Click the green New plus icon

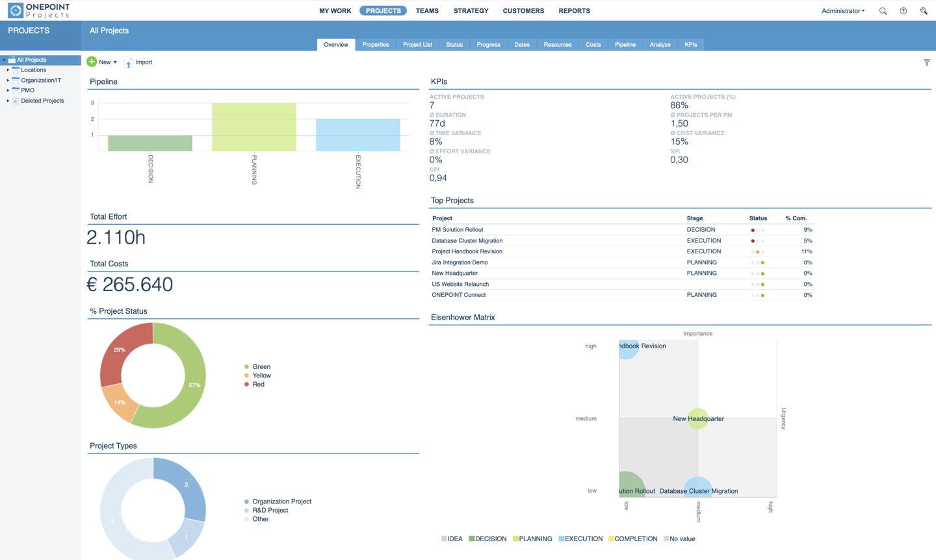[x=92, y=62]
